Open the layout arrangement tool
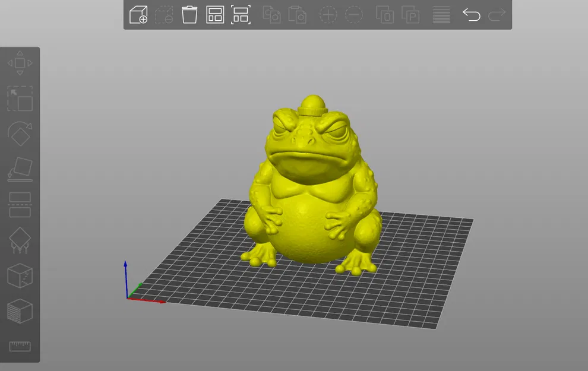The width and height of the screenshot is (588, 371). pyautogui.click(x=215, y=15)
